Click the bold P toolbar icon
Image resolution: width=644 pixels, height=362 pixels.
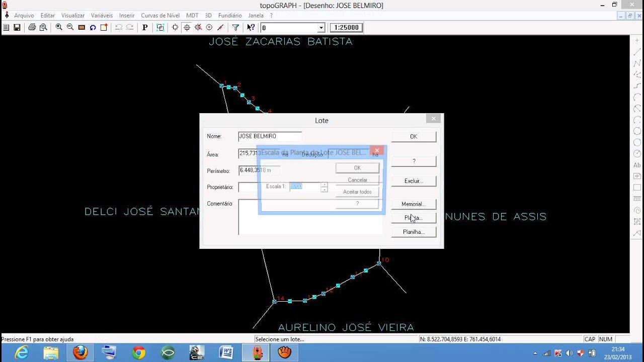(x=145, y=28)
